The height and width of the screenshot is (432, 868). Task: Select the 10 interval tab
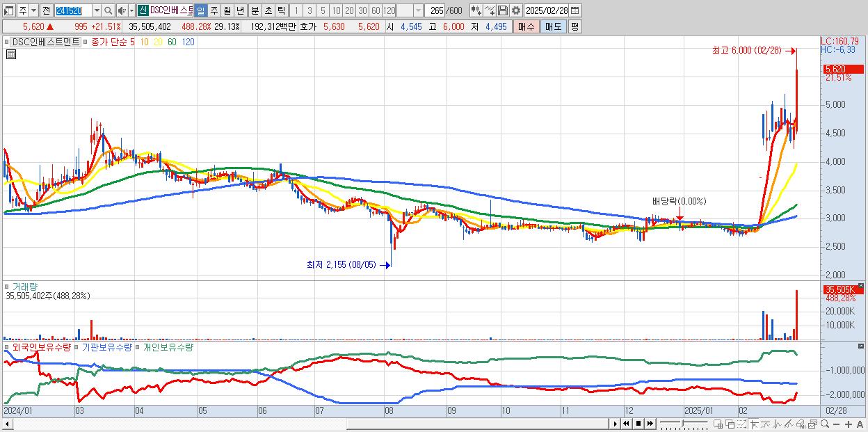coord(336,10)
